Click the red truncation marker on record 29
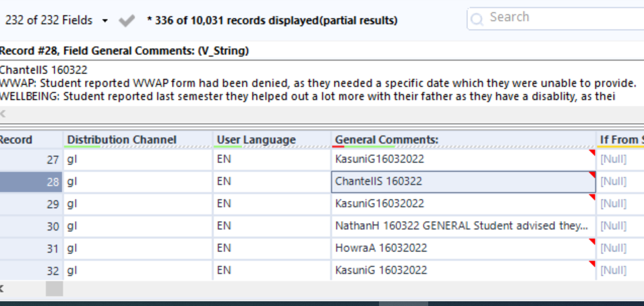 pyautogui.click(x=592, y=197)
